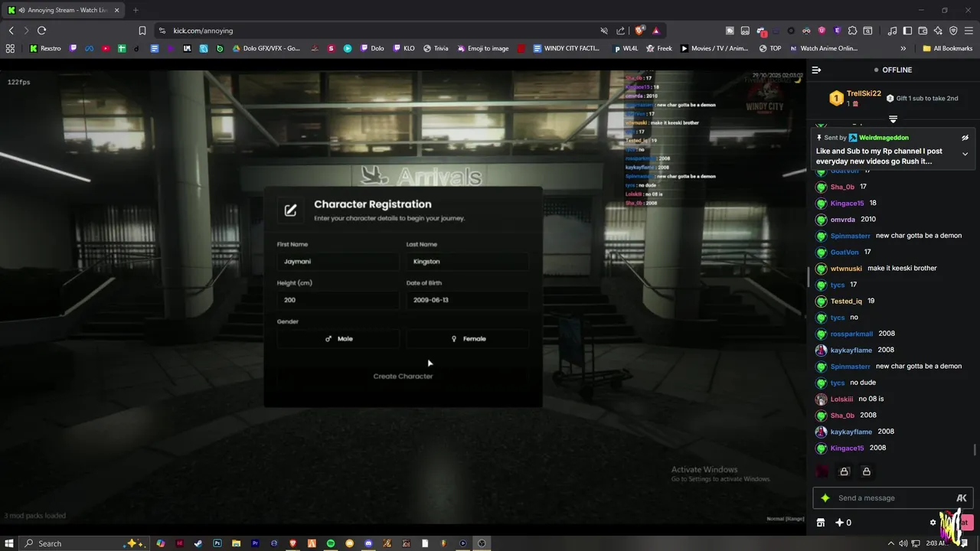
Task: Open the Movies / TV / Anim... bookmark
Action: (x=715, y=48)
